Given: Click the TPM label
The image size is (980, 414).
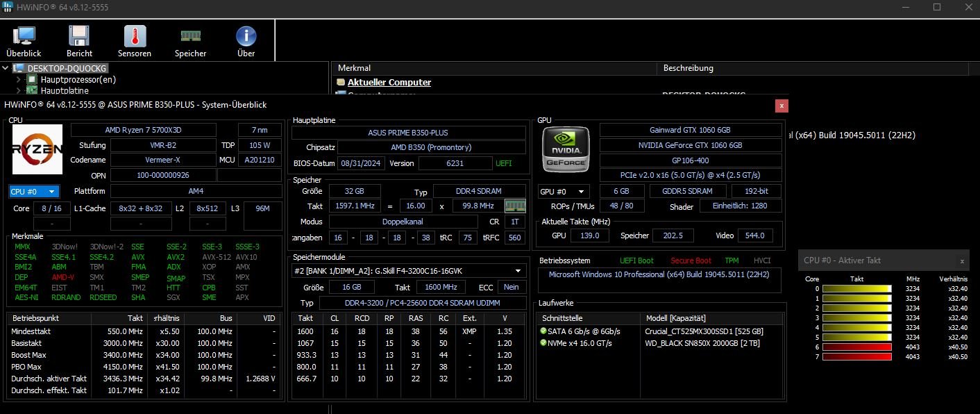Looking at the screenshot, I should click(x=732, y=260).
